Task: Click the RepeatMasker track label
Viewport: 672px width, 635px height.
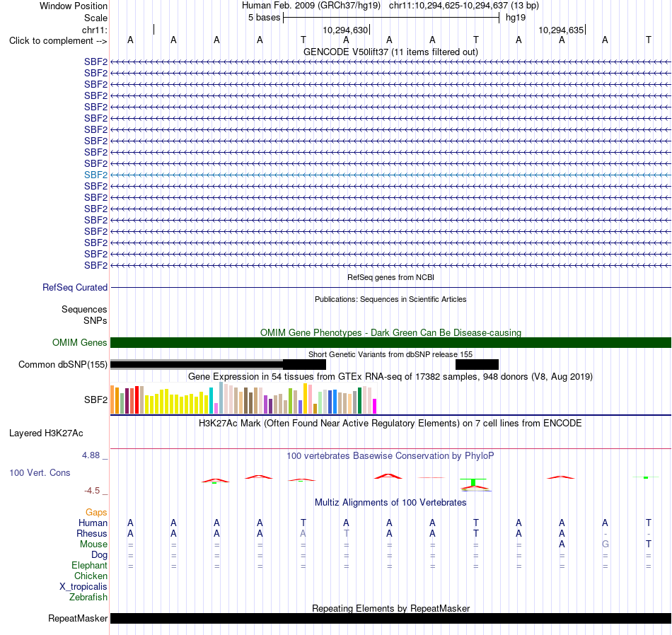Action: pyautogui.click(x=78, y=618)
